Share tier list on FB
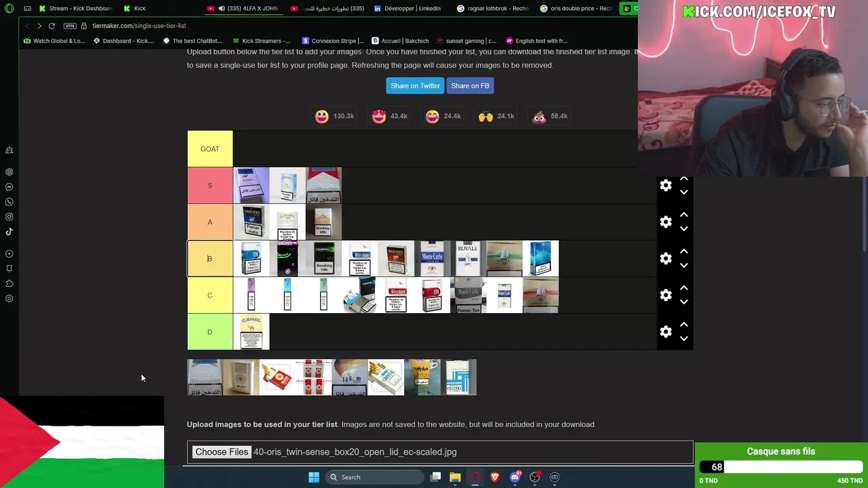Viewport: 868px width, 488px height. coord(470,86)
